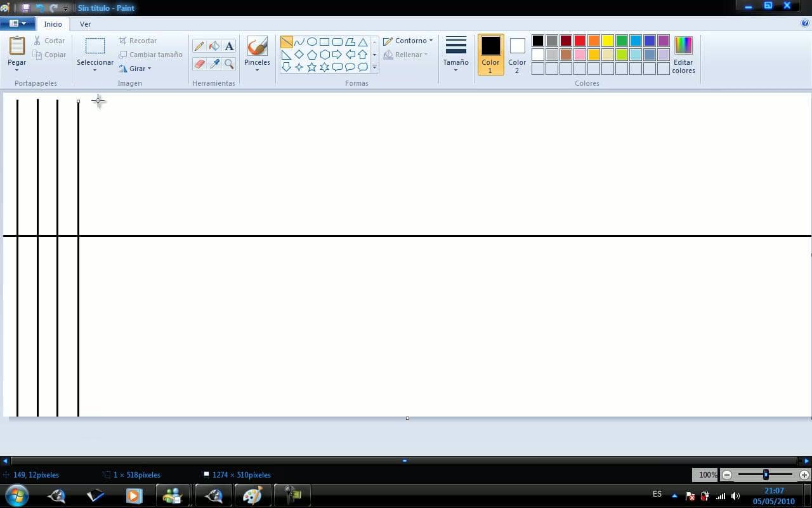812x508 pixels.
Task: Open the Windows Start button
Action: click(16, 495)
